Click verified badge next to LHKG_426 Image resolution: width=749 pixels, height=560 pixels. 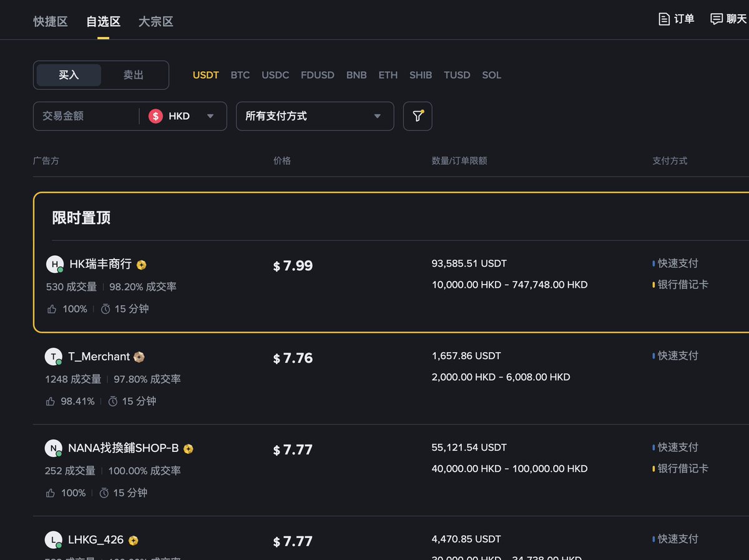coord(133,541)
